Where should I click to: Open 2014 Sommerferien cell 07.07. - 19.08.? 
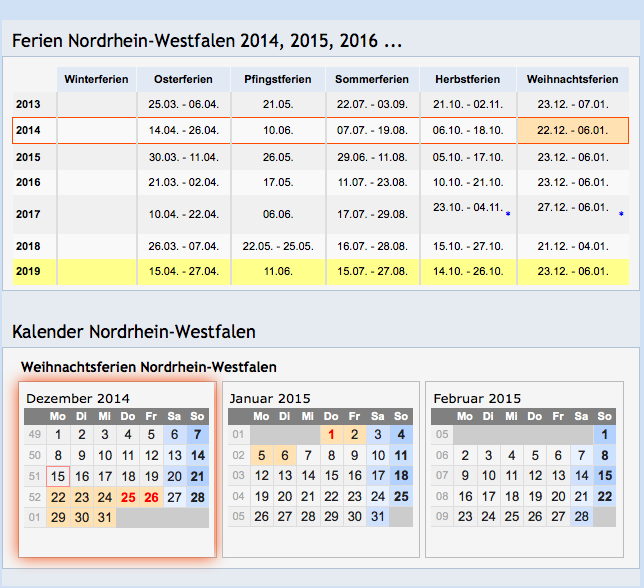click(x=372, y=131)
